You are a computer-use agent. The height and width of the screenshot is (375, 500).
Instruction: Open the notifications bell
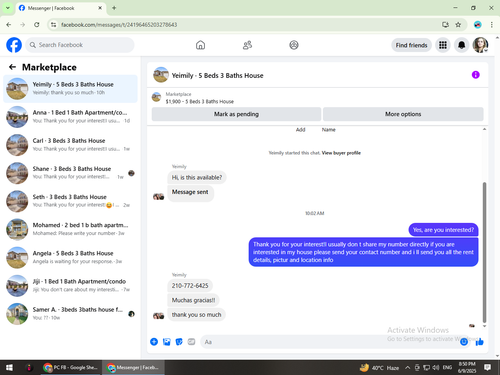461,45
